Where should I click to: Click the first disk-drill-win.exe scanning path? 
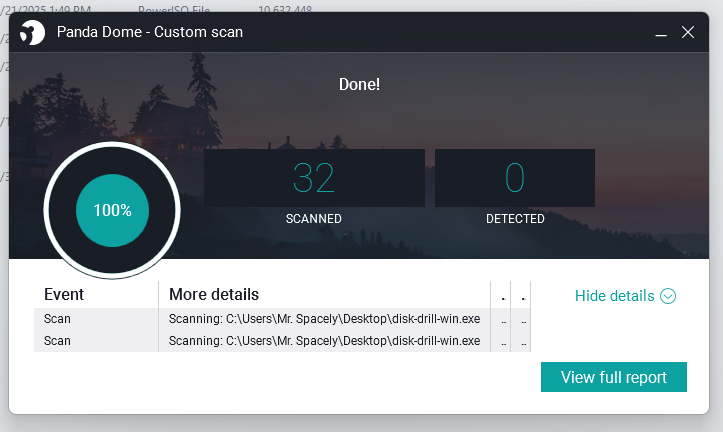324,319
